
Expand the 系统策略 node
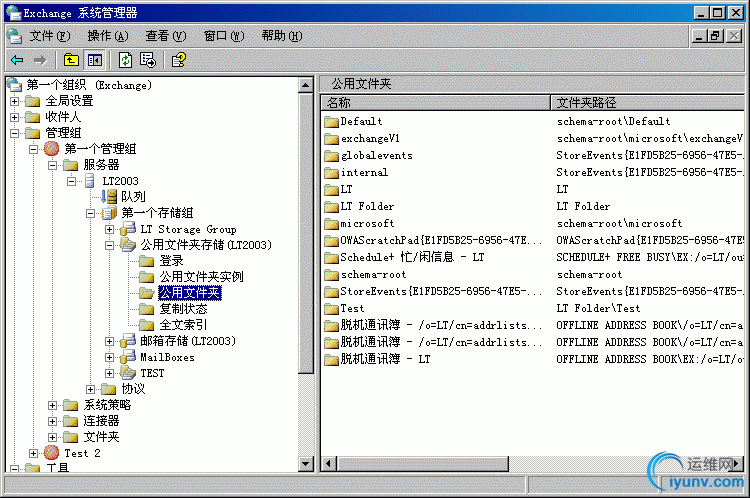pyautogui.click(x=52, y=405)
